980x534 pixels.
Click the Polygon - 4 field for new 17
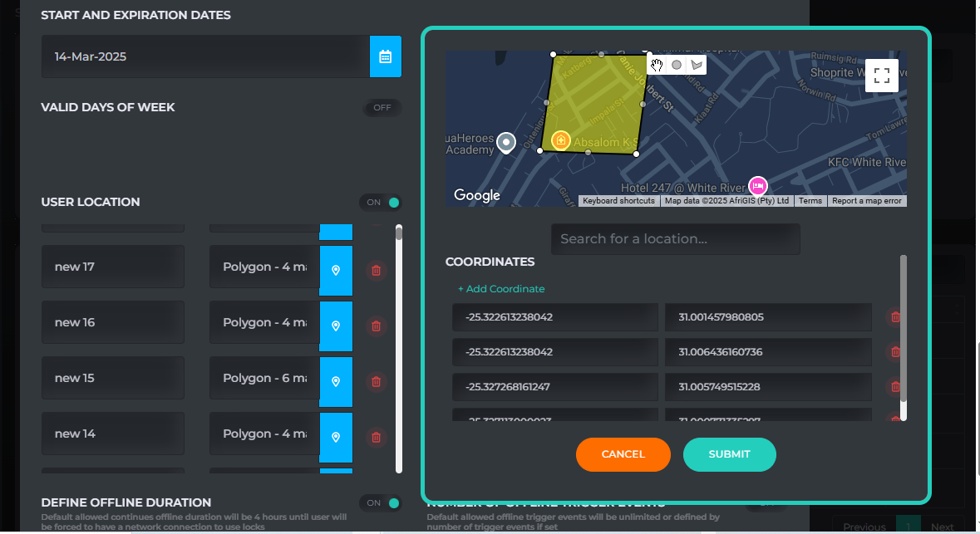coord(264,267)
